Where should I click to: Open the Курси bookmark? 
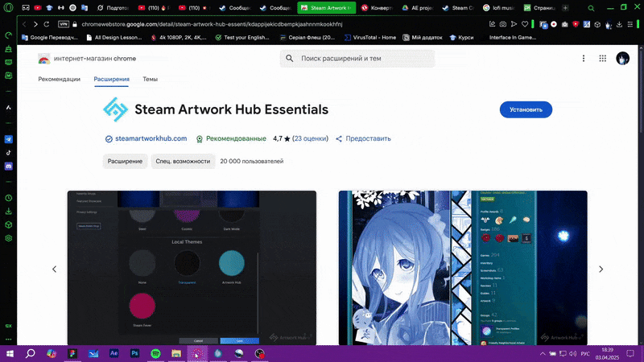click(x=461, y=37)
